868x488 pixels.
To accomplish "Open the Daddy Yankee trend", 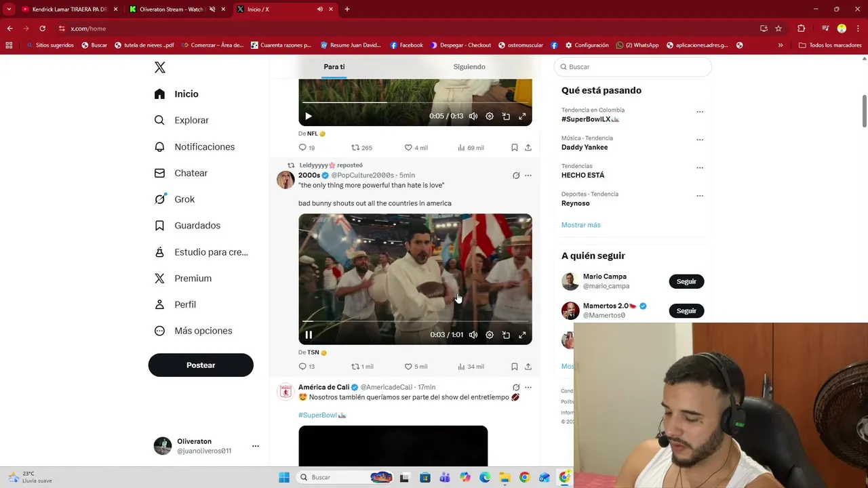I will click(x=585, y=147).
